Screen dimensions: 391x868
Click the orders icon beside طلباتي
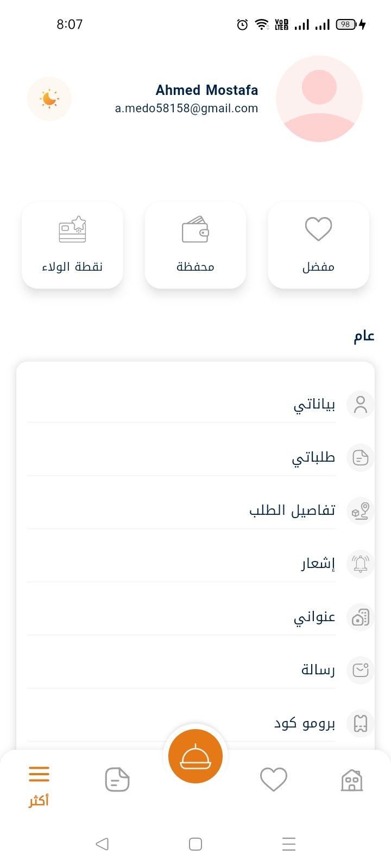pos(361,458)
